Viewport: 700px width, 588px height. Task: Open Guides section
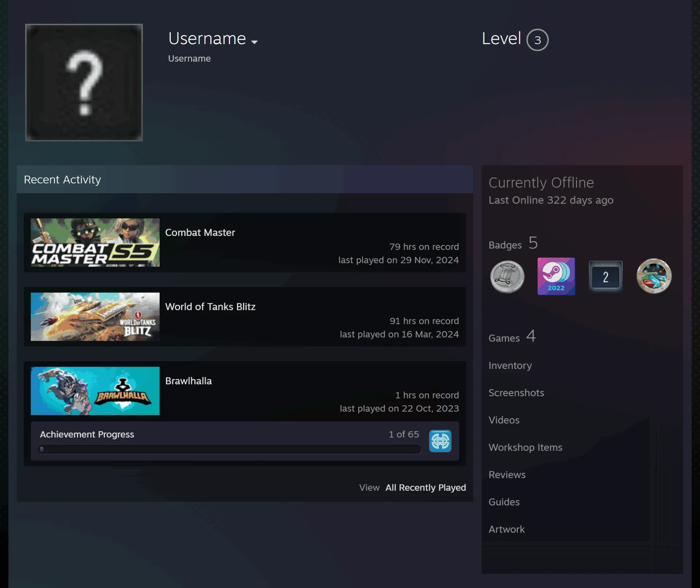coord(504,502)
